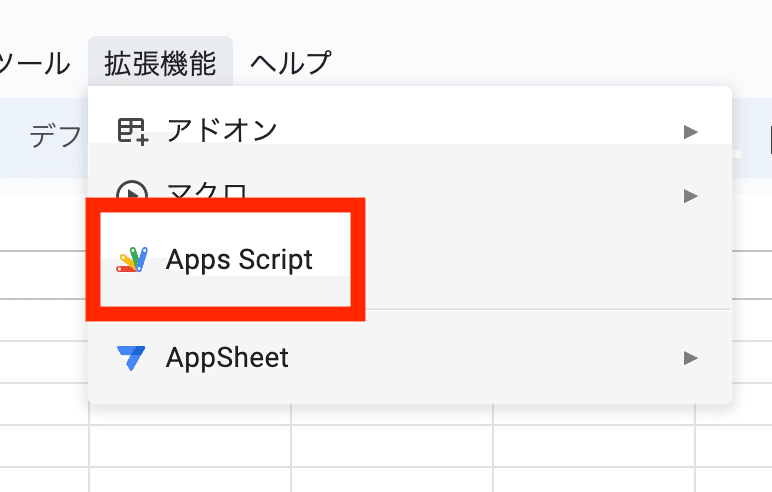Open the ヘルプ menu
This screenshot has height=492, width=772.
(x=290, y=63)
